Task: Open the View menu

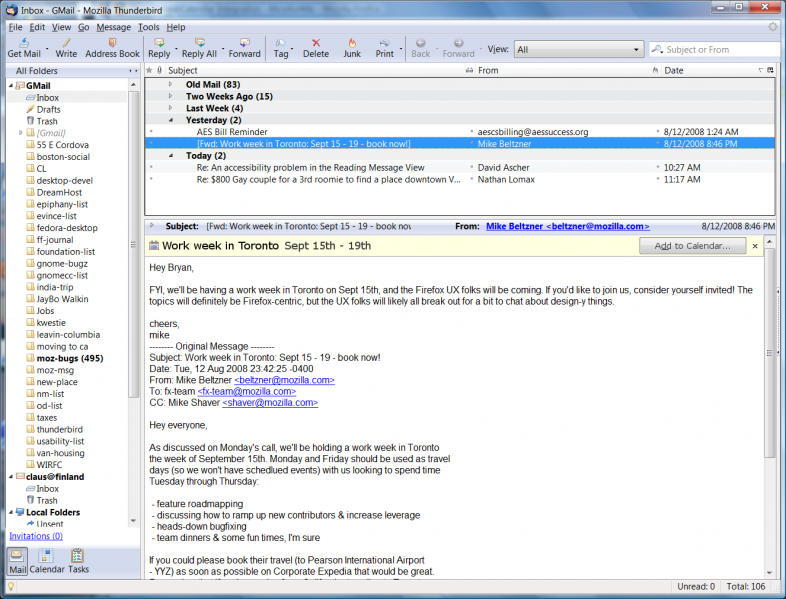Action: pyautogui.click(x=61, y=27)
